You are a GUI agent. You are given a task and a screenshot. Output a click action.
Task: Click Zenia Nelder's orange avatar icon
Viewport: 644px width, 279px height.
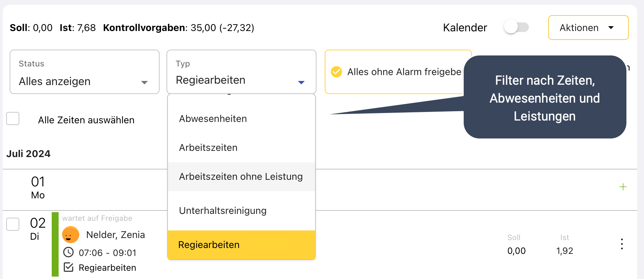71,235
